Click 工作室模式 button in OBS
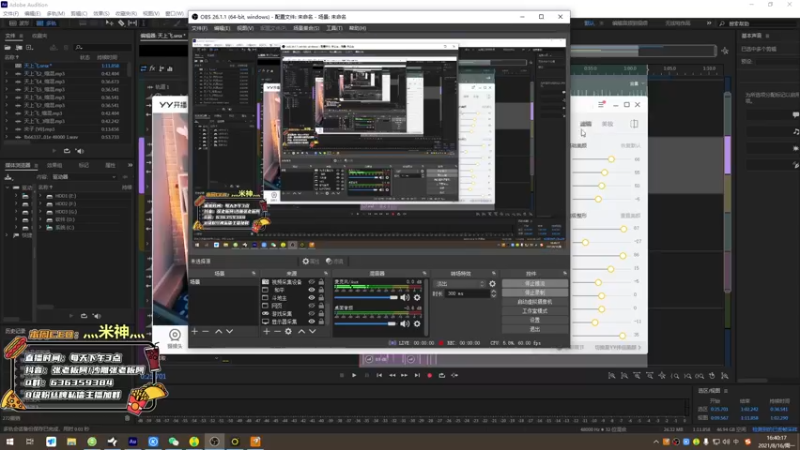The height and width of the screenshot is (450, 800). point(535,311)
